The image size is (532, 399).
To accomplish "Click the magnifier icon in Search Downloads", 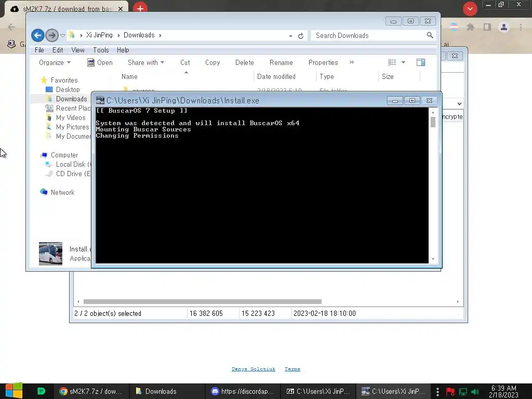I will (430, 35).
